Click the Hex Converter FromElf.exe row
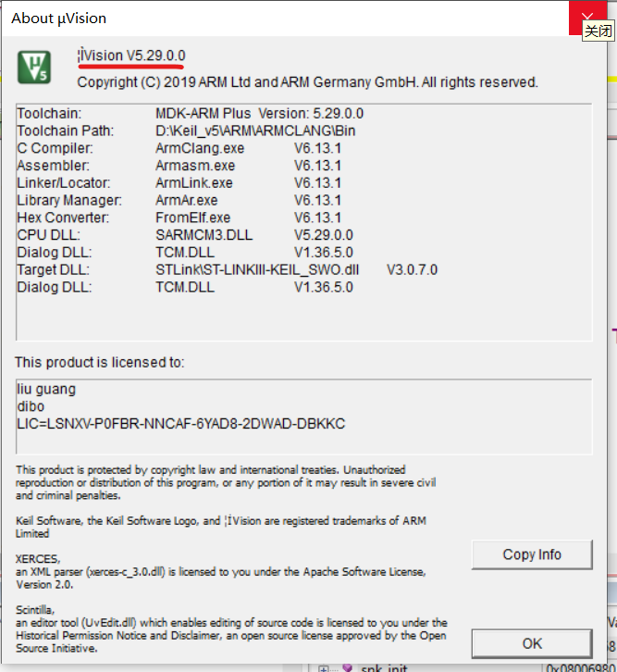Viewport: 617px width, 672px height. point(179,218)
